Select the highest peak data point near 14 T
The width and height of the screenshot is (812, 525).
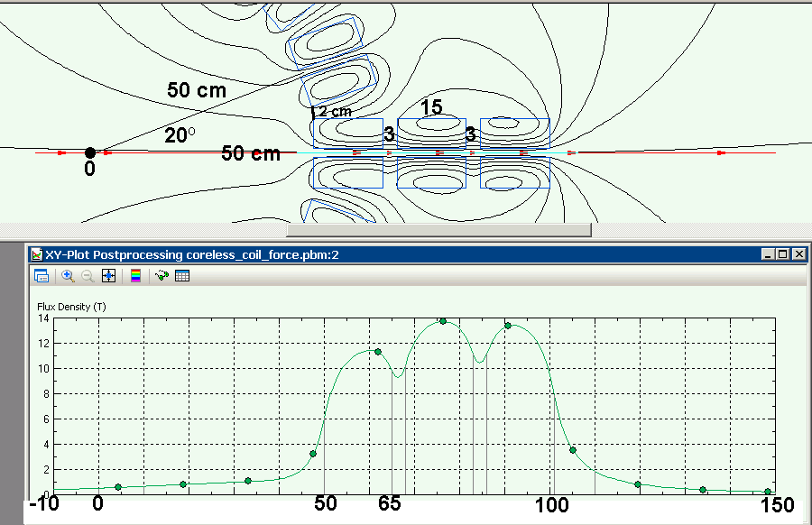(x=443, y=321)
